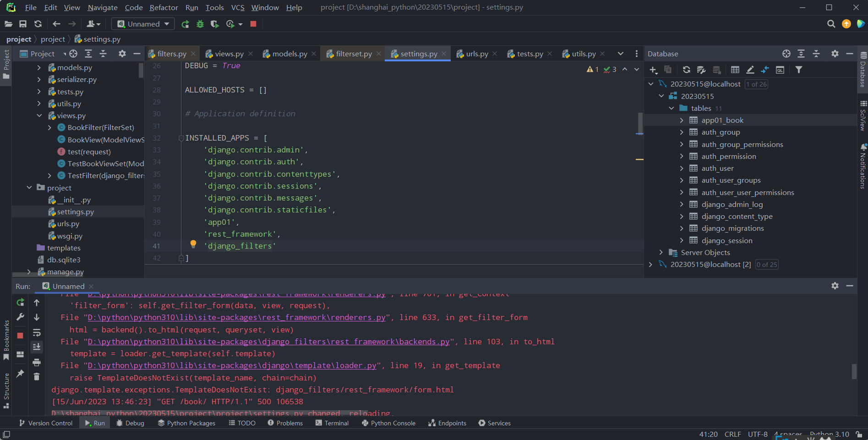
Task: Switch to the filterset.py tab
Action: point(354,54)
